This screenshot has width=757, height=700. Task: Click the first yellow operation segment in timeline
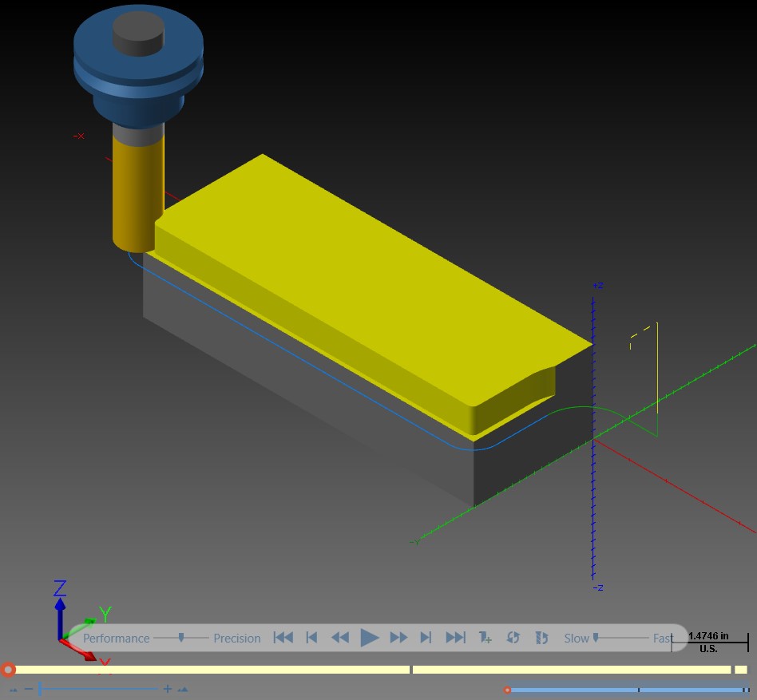(212, 670)
